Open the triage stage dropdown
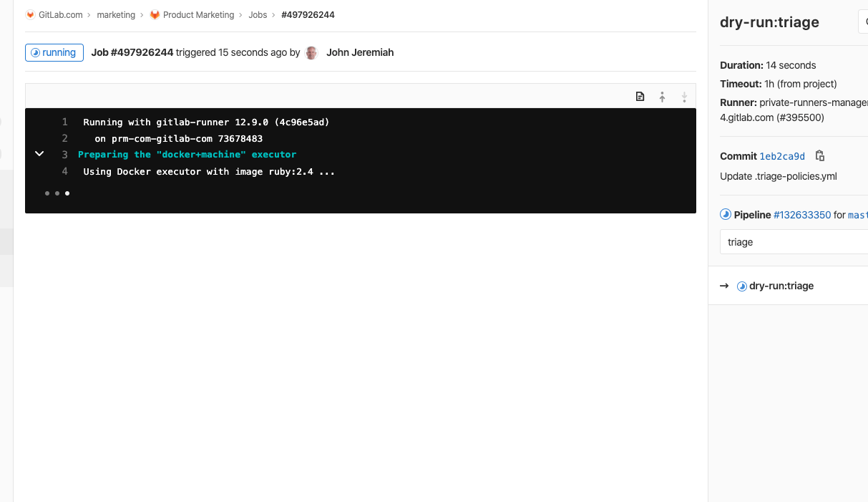Image resolution: width=868 pixels, height=502 pixels. tap(794, 242)
